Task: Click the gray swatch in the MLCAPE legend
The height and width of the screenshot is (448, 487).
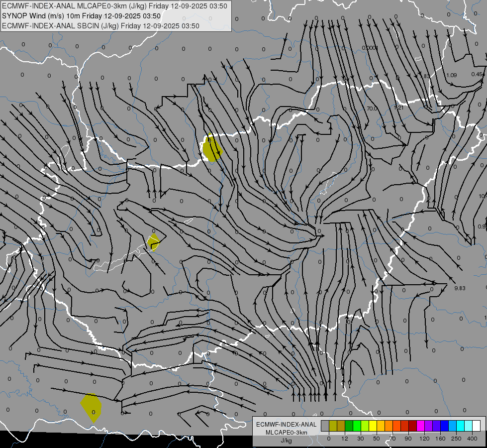Action: click(x=325, y=426)
